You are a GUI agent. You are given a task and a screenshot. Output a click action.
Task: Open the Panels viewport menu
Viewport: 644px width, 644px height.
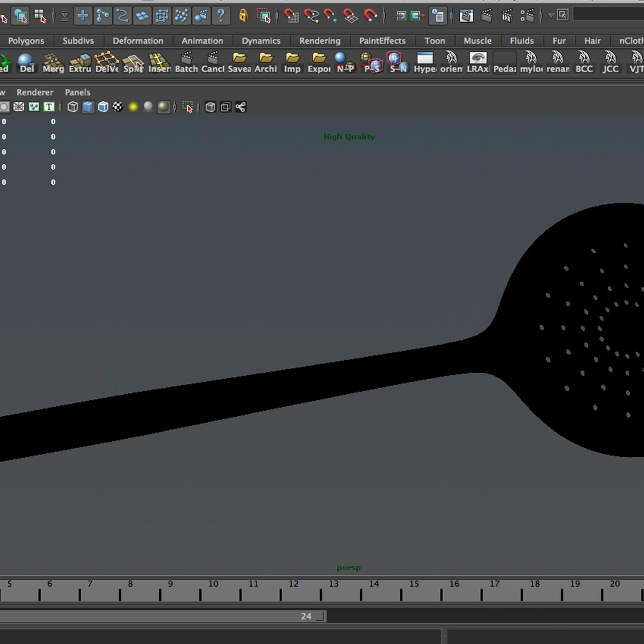(x=78, y=92)
